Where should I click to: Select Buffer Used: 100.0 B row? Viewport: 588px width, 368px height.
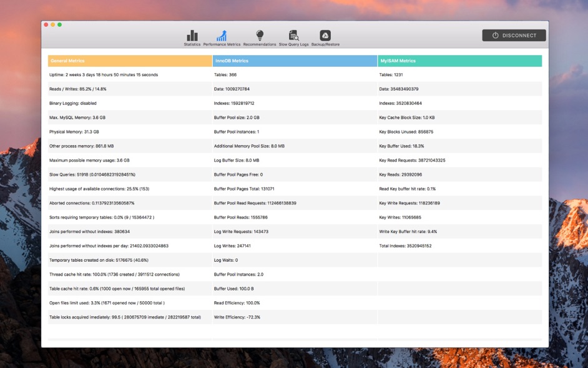295,289
